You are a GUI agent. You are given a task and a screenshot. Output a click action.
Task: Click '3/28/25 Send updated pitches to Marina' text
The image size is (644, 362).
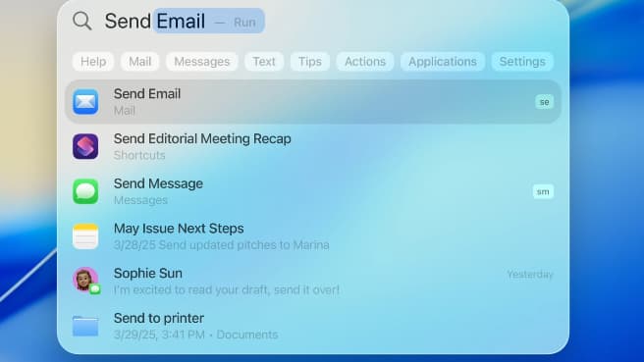(x=222, y=245)
